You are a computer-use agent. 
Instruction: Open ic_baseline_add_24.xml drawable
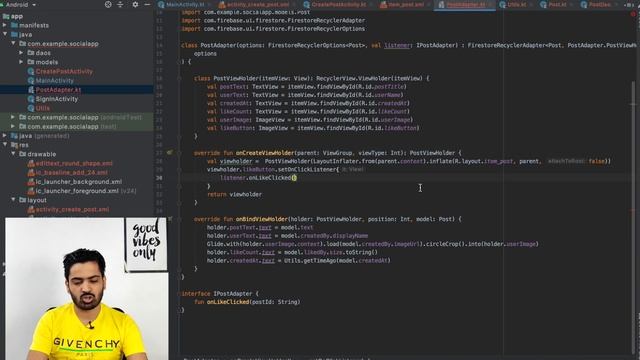pos(71,173)
